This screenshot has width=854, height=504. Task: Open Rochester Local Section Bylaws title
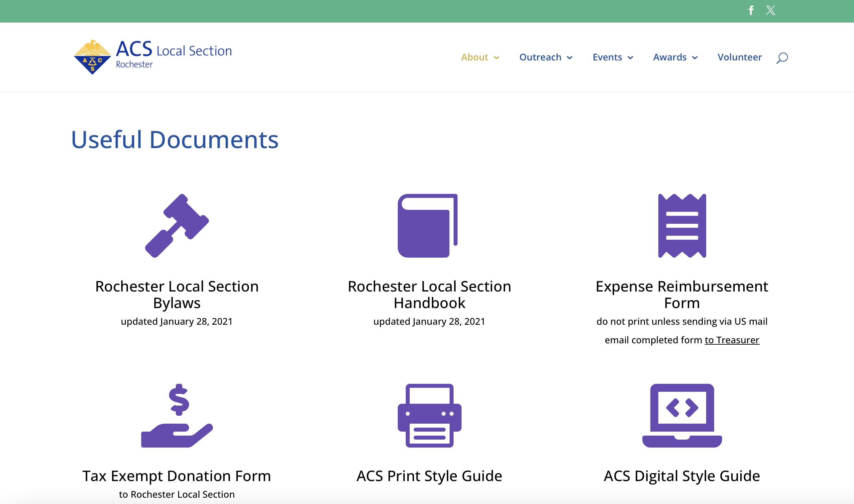click(177, 294)
